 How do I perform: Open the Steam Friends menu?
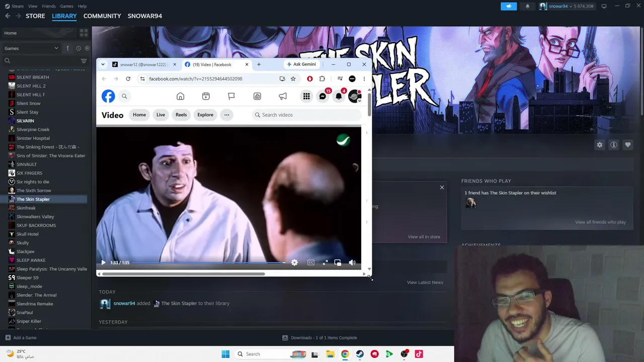click(x=49, y=6)
